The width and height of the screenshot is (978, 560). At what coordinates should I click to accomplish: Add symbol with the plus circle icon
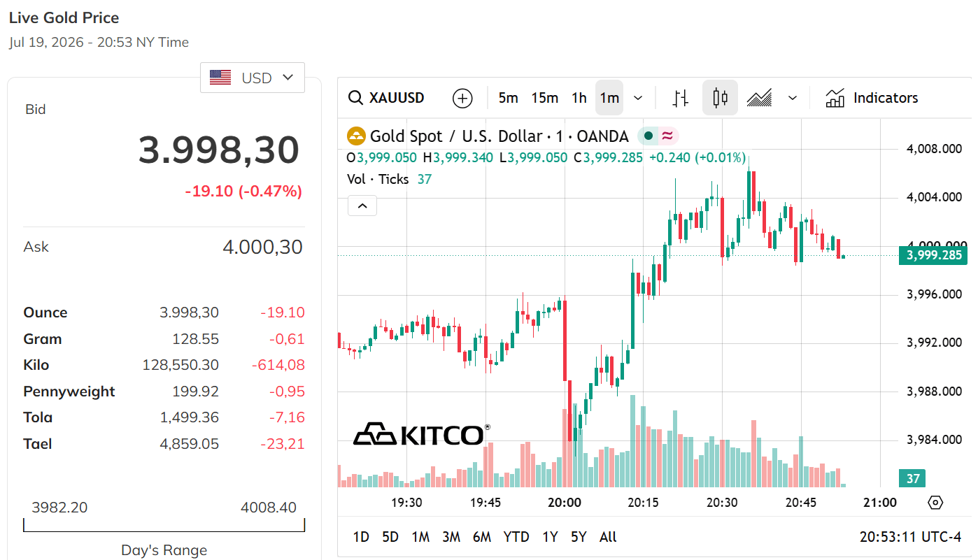(462, 98)
